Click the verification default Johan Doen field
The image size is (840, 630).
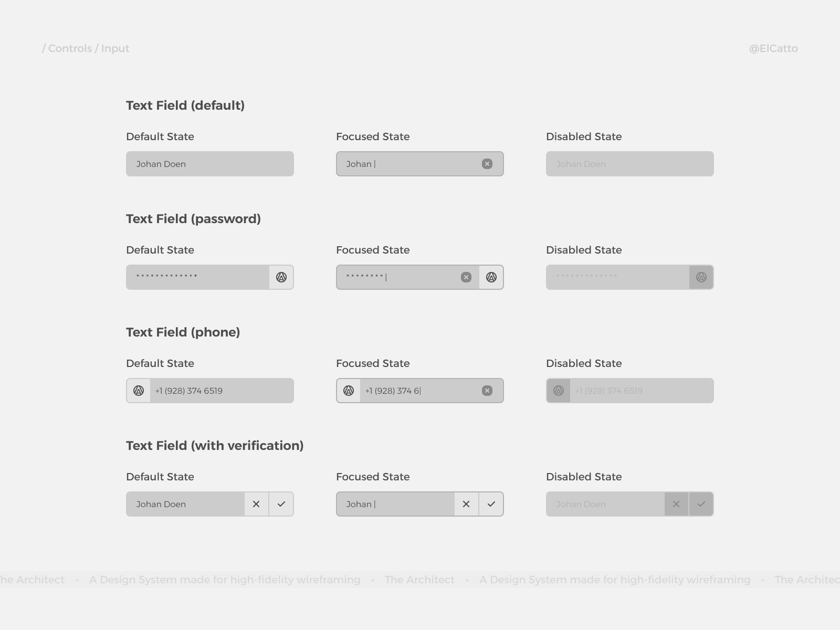pyautogui.click(x=185, y=504)
